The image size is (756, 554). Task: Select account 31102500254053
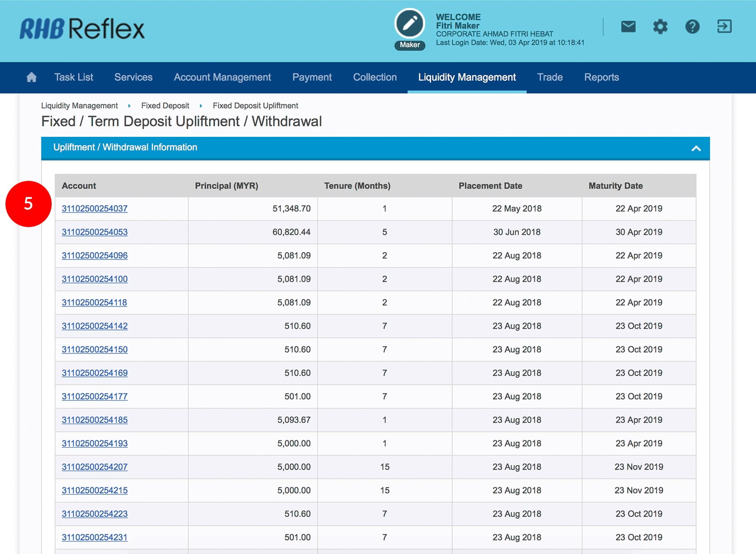[x=94, y=232]
